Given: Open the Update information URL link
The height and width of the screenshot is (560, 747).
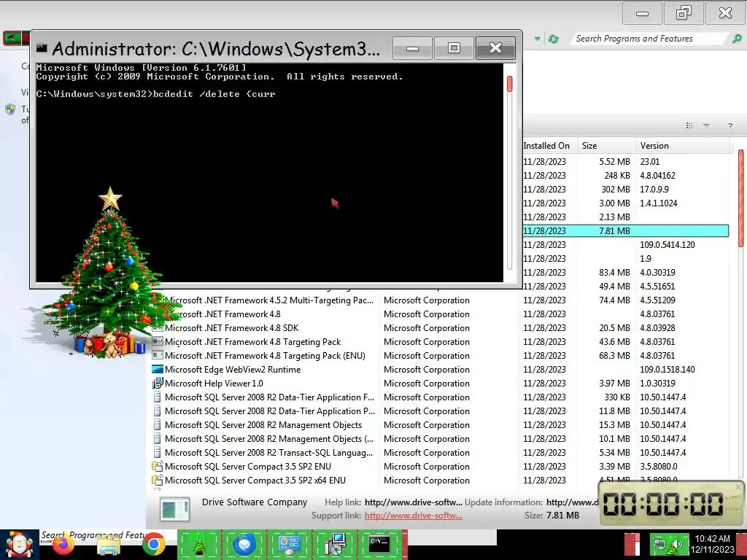Looking at the screenshot, I should 572,502.
